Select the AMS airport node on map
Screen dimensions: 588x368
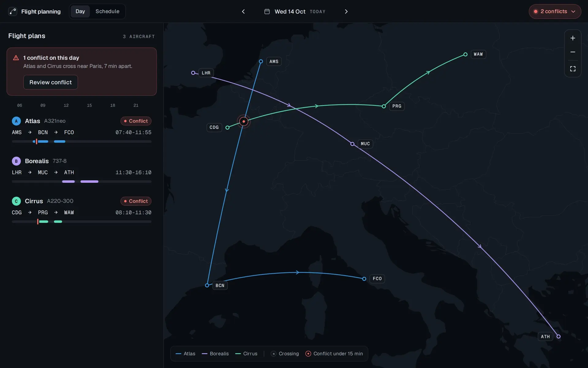tap(261, 61)
